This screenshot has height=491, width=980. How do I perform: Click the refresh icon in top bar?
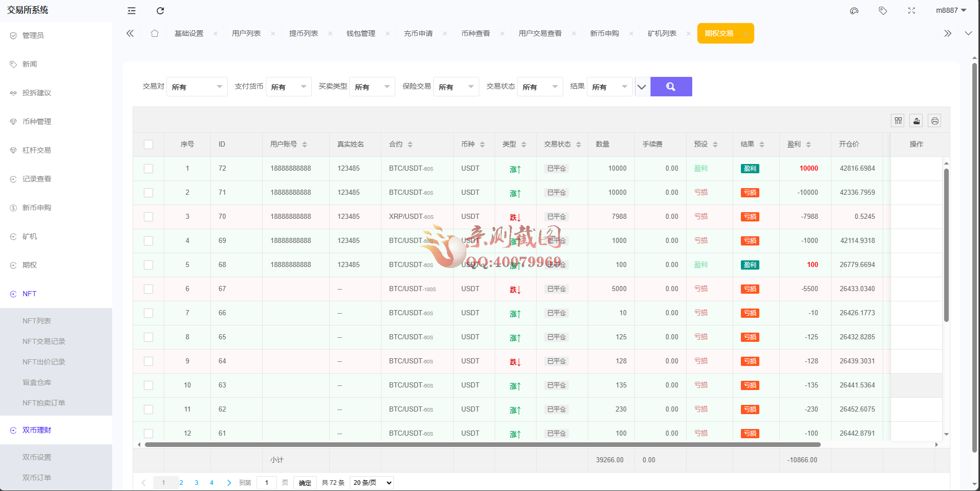[x=160, y=11]
